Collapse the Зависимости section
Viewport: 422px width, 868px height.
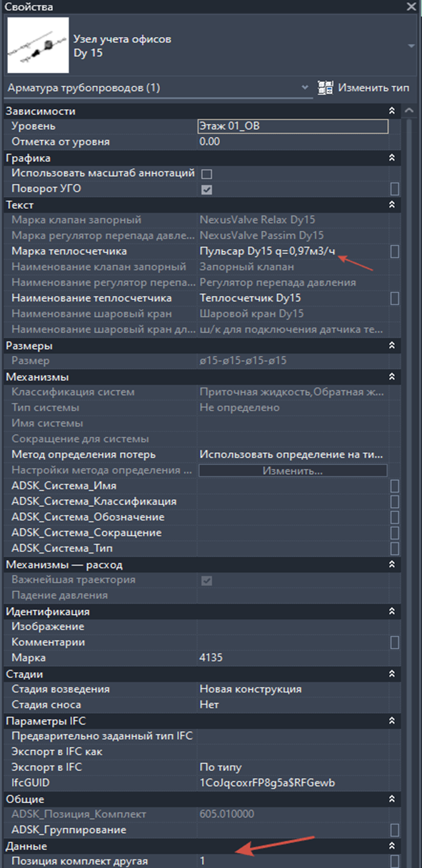coord(391,111)
